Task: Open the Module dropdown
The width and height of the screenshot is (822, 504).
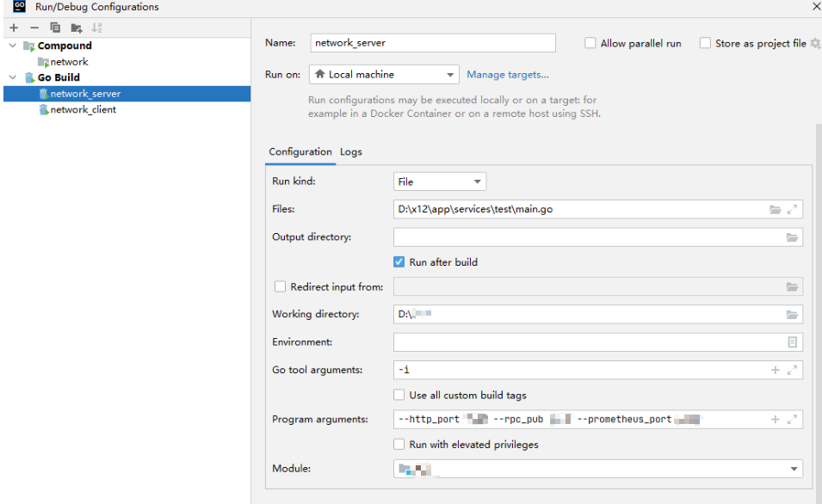Action: 598,469
